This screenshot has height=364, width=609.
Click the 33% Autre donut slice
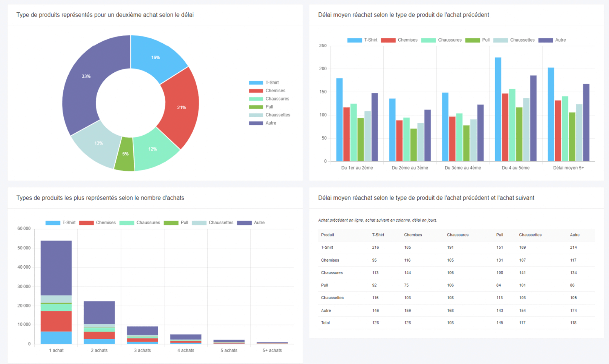tap(86, 76)
